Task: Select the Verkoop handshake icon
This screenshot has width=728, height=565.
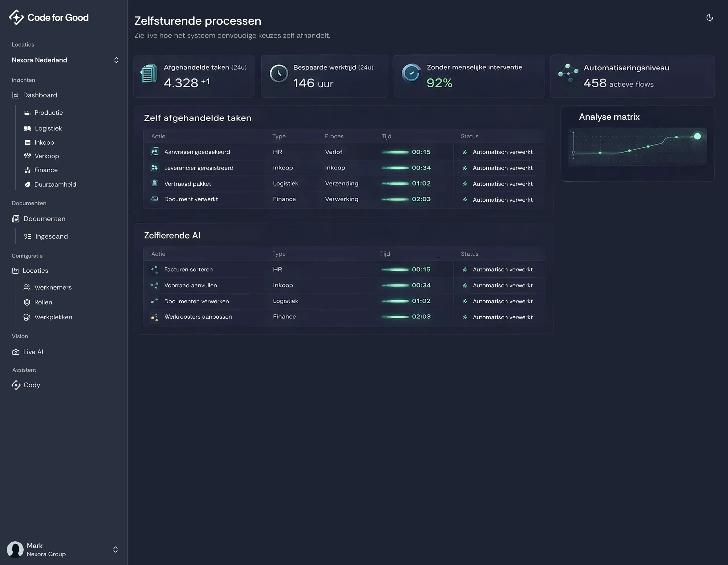Action: [27, 156]
